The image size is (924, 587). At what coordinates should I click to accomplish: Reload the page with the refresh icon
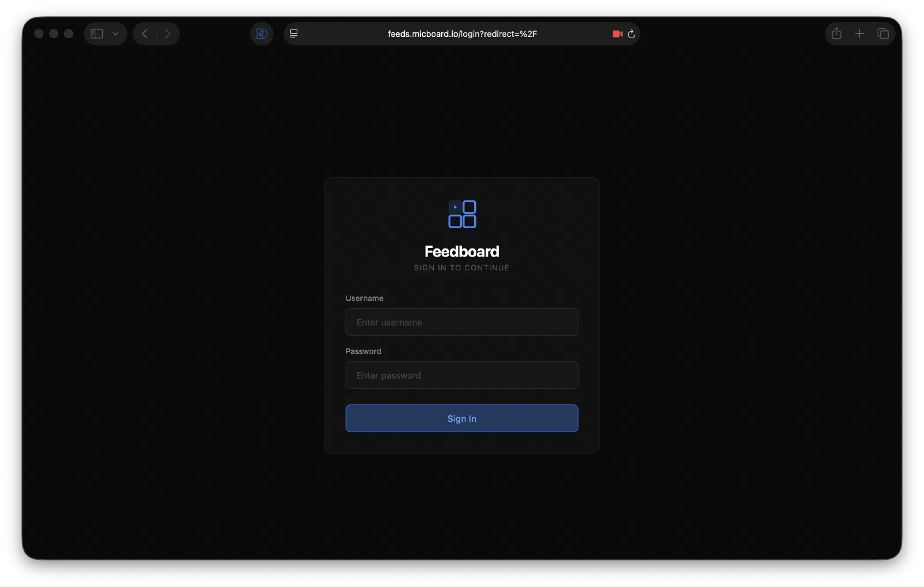pos(631,34)
